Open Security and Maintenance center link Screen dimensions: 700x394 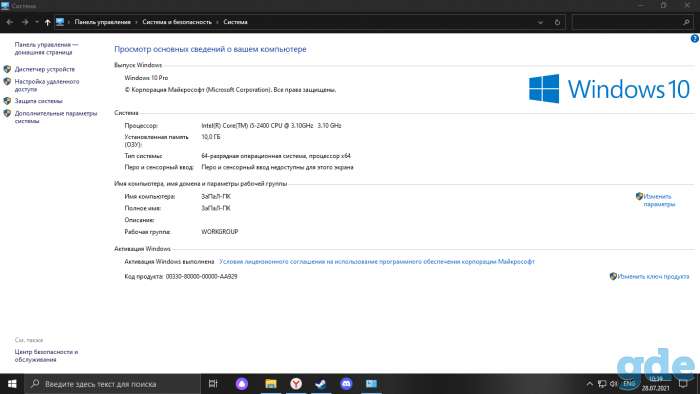(x=46, y=356)
